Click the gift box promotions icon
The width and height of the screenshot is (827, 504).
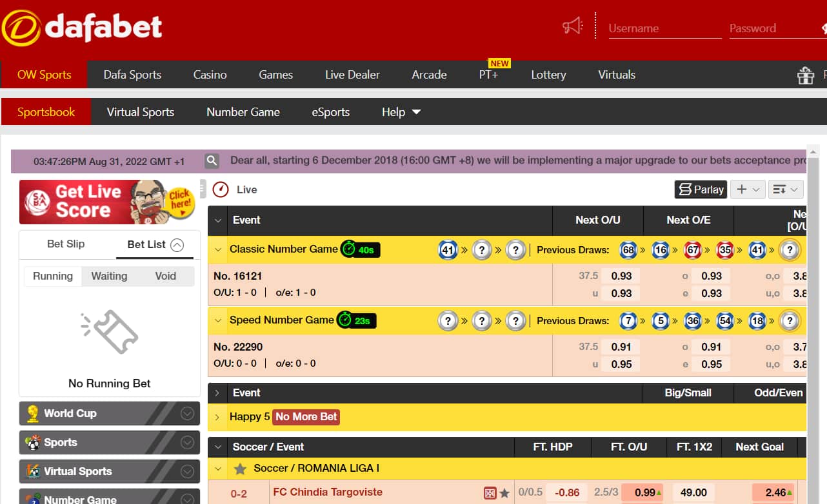pos(806,75)
